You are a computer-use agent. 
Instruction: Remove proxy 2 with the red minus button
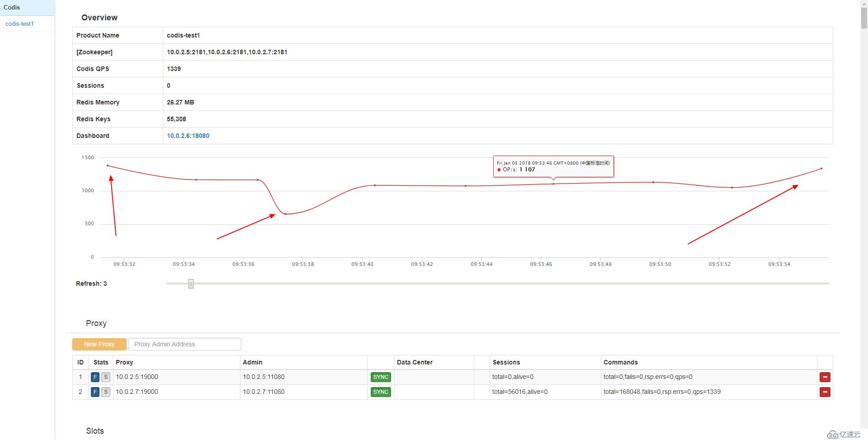825,392
